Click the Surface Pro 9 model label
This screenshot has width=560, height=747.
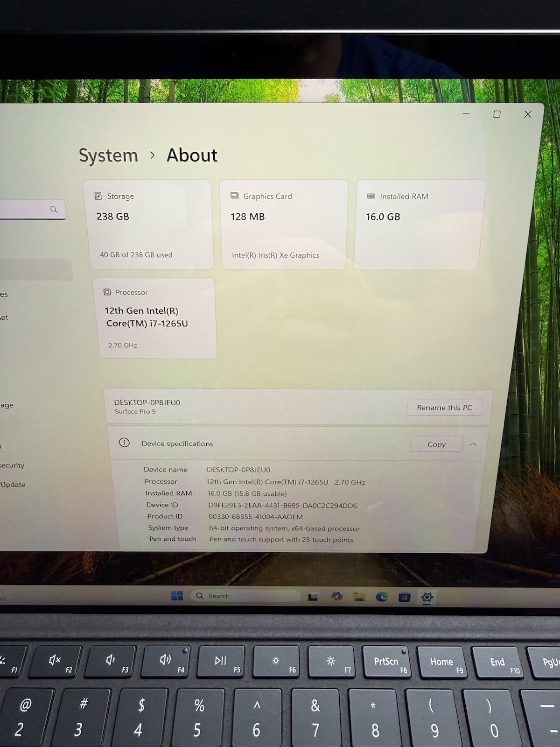(135, 411)
